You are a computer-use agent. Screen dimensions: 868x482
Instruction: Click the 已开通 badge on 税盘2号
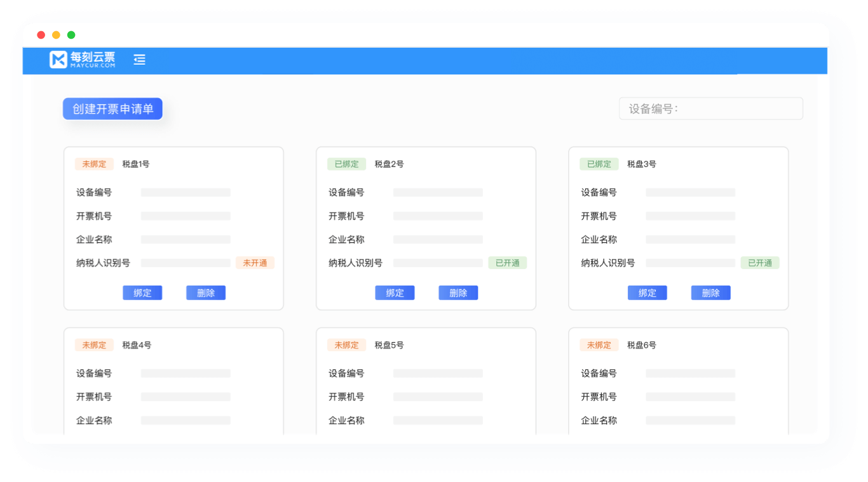[x=507, y=263]
